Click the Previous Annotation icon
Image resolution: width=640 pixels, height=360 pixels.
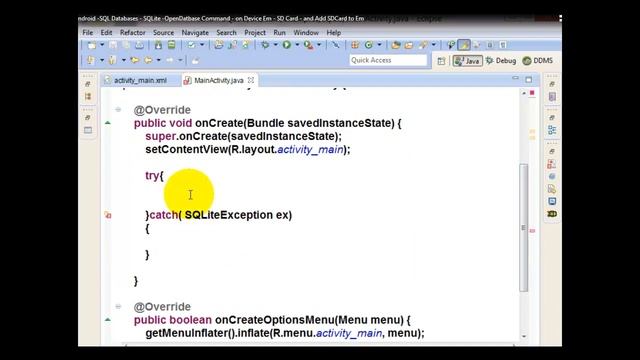(x=112, y=60)
